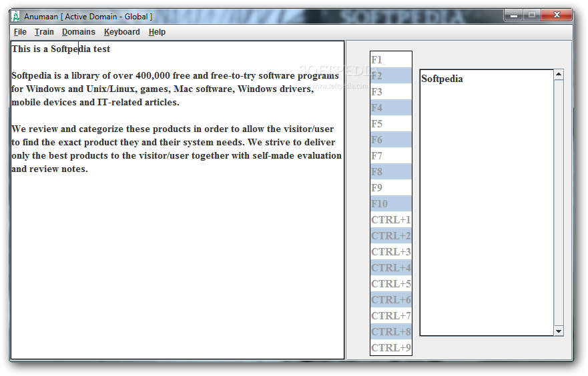This screenshot has height=376, width=588.
Task: Choose the Softpedia suggestion in prediction list
Action: (x=442, y=79)
